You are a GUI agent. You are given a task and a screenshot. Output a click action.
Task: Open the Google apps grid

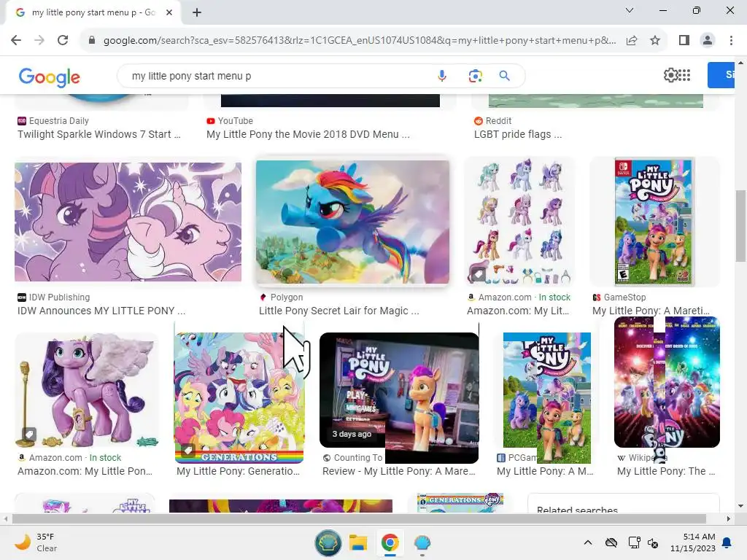684,75
